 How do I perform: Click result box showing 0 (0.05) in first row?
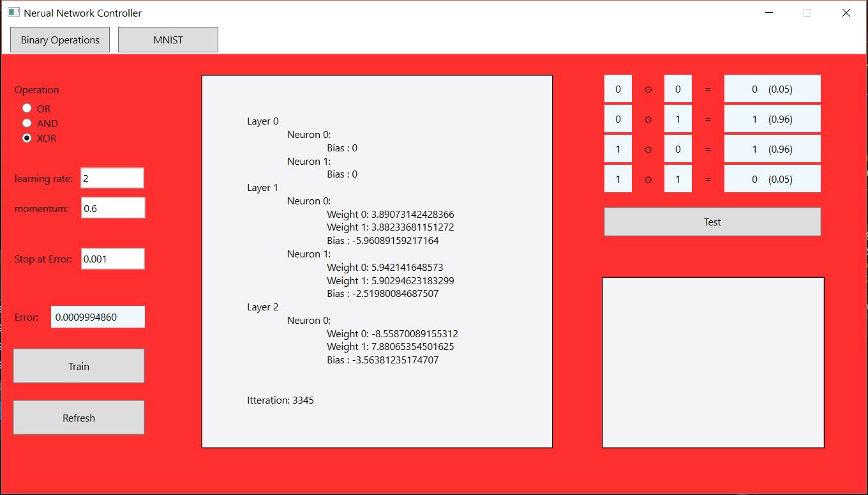point(772,89)
